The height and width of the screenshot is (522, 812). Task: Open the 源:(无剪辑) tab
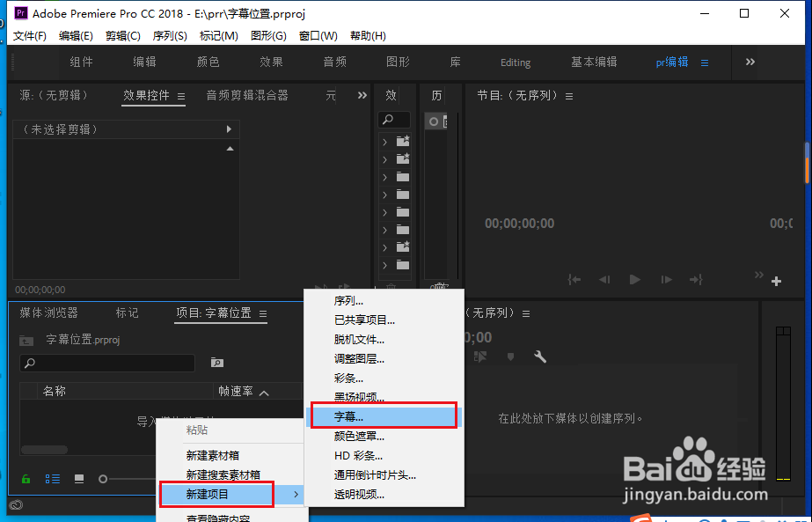tap(54, 95)
